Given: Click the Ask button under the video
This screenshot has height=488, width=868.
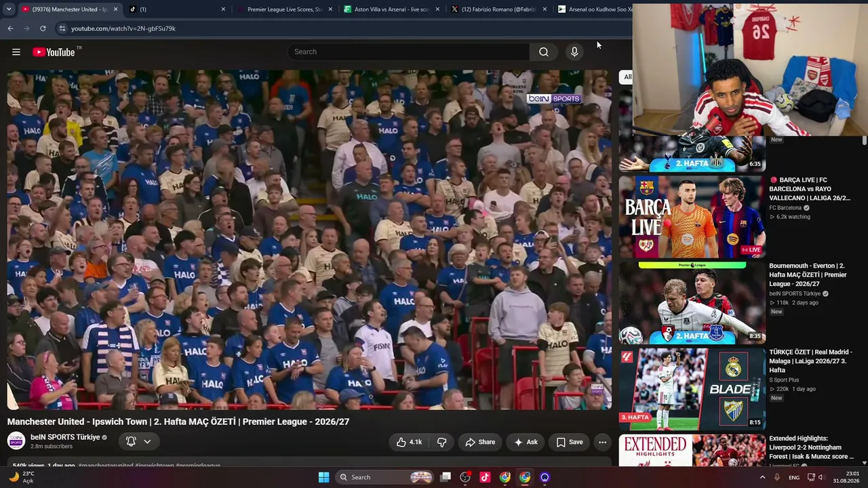Looking at the screenshot, I should tap(526, 442).
